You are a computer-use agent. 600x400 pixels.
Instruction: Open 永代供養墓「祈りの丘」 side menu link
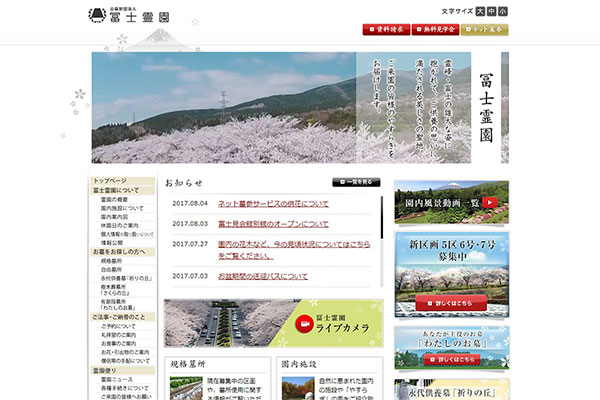point(126,278)
